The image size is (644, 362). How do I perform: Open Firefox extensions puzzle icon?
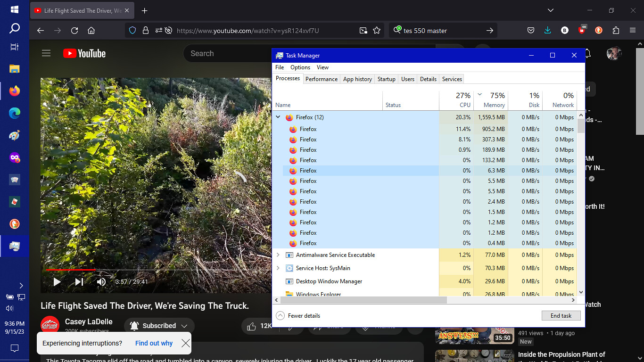pos(616,31)
